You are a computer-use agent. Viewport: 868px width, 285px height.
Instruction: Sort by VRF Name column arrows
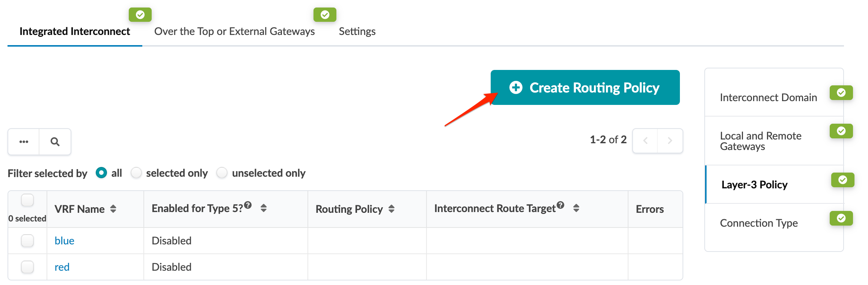pyautogui.click(x=113, y=209)
